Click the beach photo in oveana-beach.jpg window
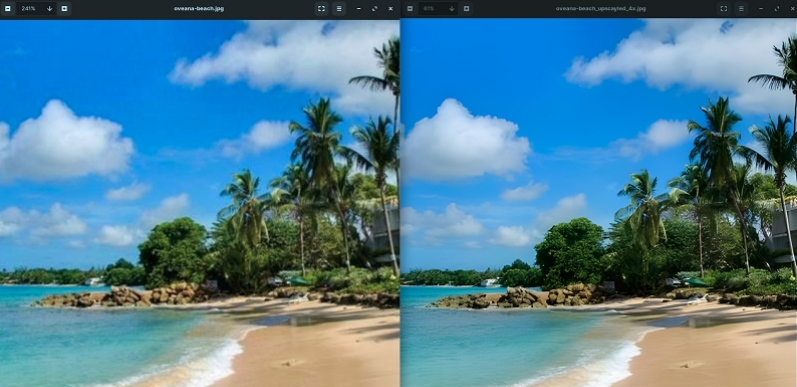 (200, 203)
